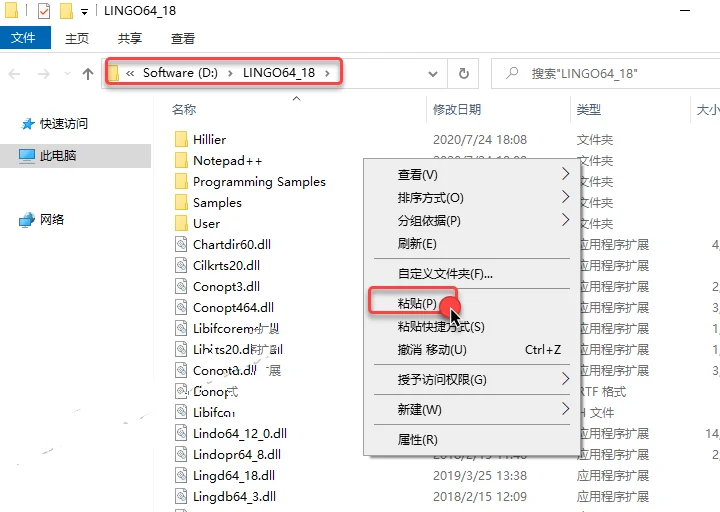Screen dimensions: 720x512
Task: Open the recent locations dropdown arrow
Action: 68,73
